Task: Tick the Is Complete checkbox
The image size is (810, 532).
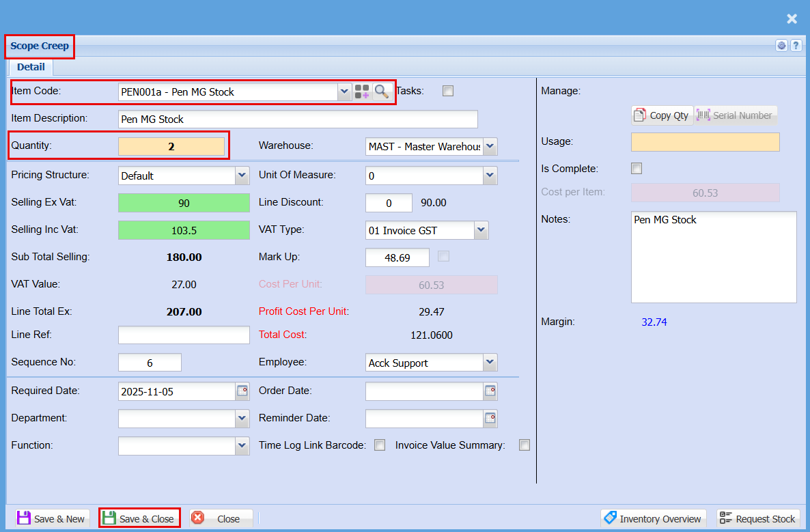Action: point(637,169)
